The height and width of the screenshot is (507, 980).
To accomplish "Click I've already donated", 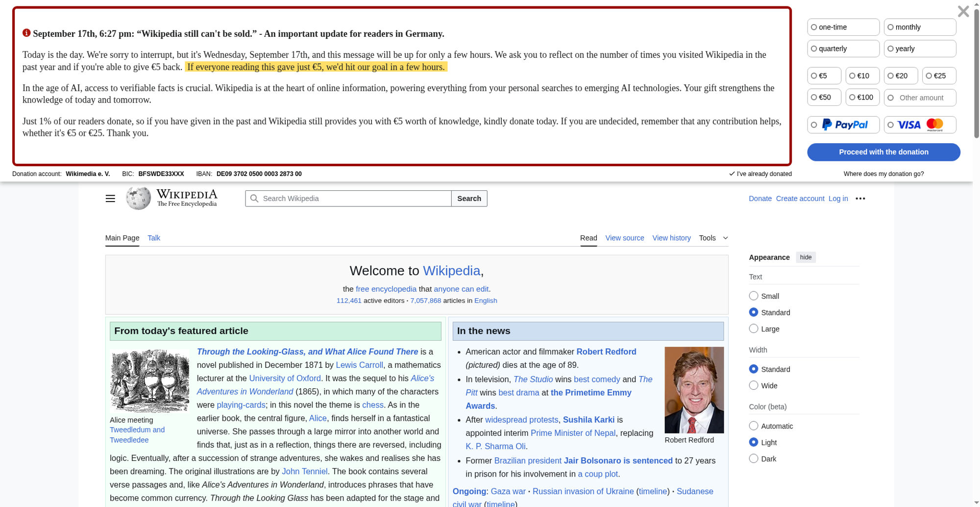I will (x=760, y=174).
